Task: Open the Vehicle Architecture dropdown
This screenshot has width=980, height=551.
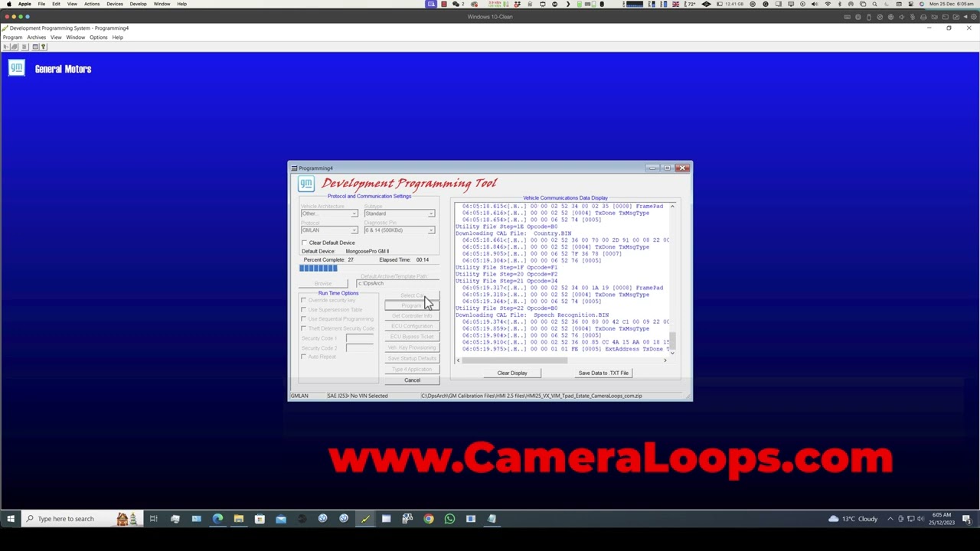Action: pyautogui.click(x=329, y=214)
